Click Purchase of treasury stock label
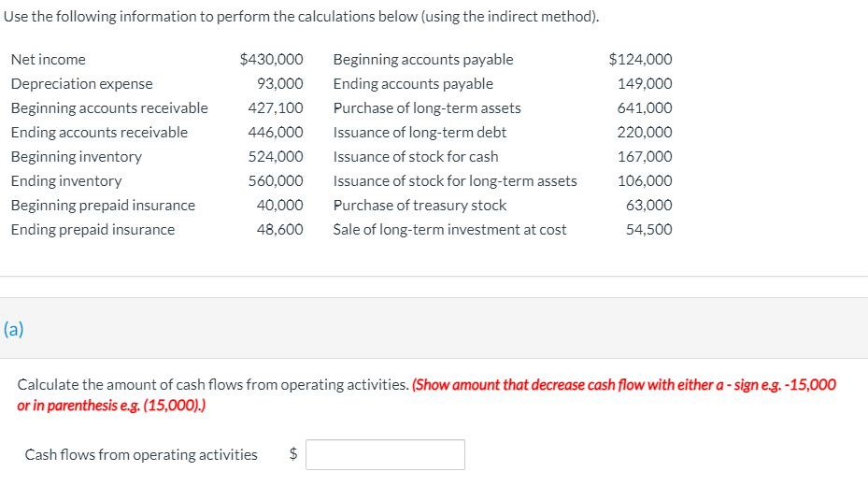 coord(420,206)
